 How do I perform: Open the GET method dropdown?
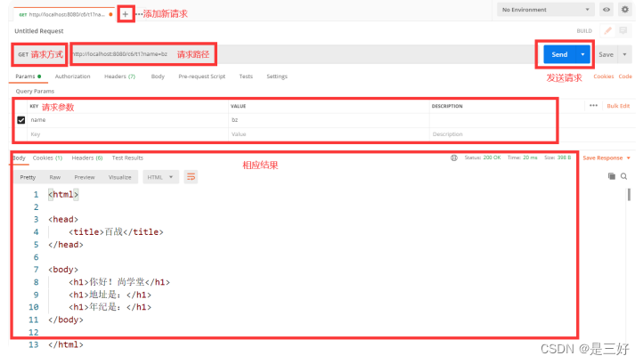click(x=40, y=54)
